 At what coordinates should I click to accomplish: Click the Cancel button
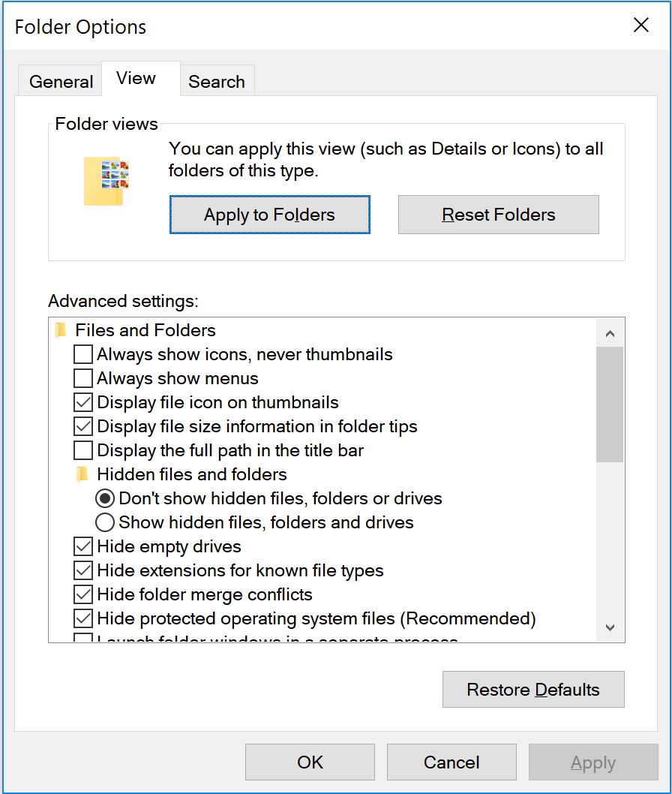(451, 762)
